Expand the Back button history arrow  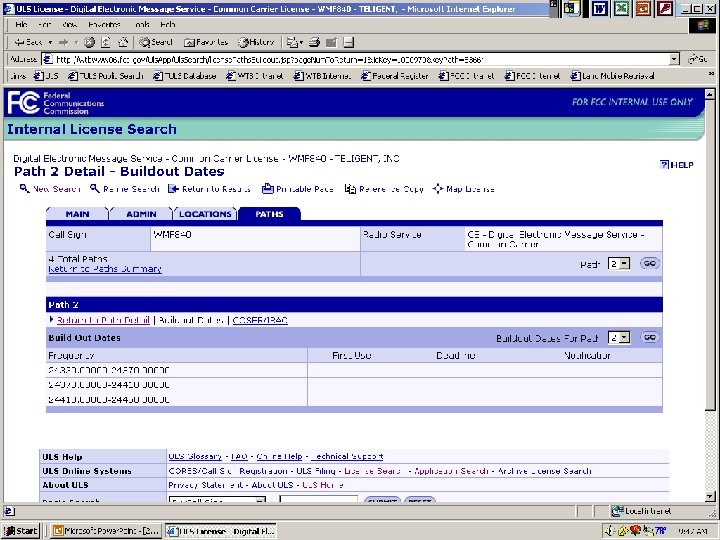[x=50, y=42]
